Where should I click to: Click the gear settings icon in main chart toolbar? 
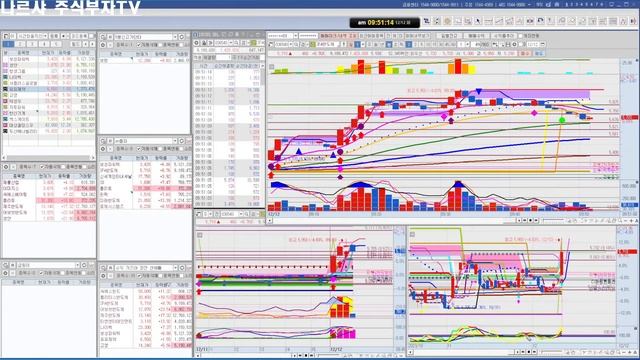click(x=514, y=44)
